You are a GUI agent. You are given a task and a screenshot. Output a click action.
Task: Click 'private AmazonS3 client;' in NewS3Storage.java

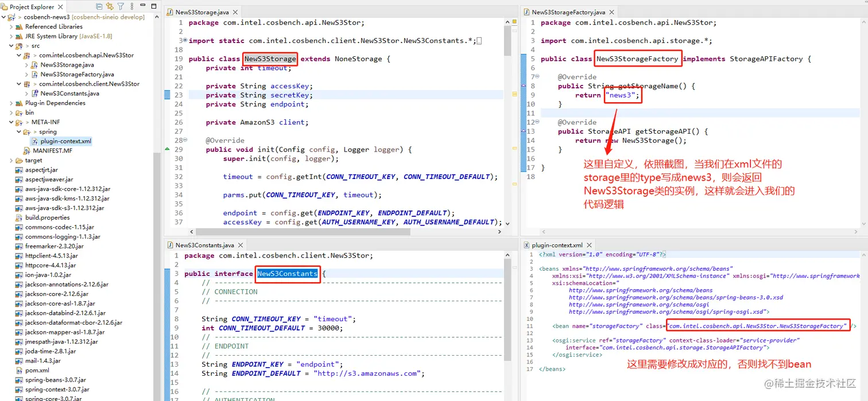pos(257,122)
